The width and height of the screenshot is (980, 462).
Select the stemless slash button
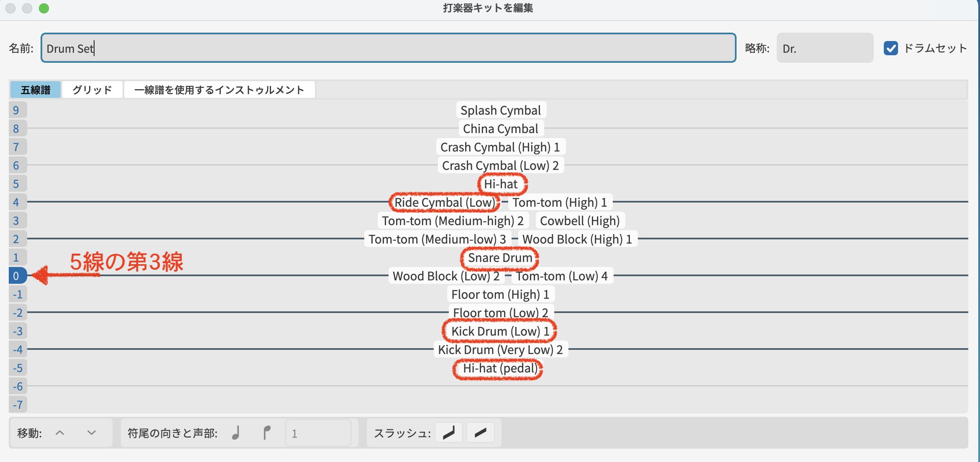[x=481, y=433]
